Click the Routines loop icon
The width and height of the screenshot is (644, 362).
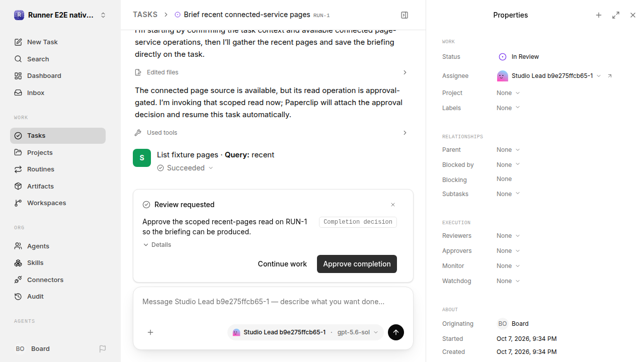click(x=18, y=169)
